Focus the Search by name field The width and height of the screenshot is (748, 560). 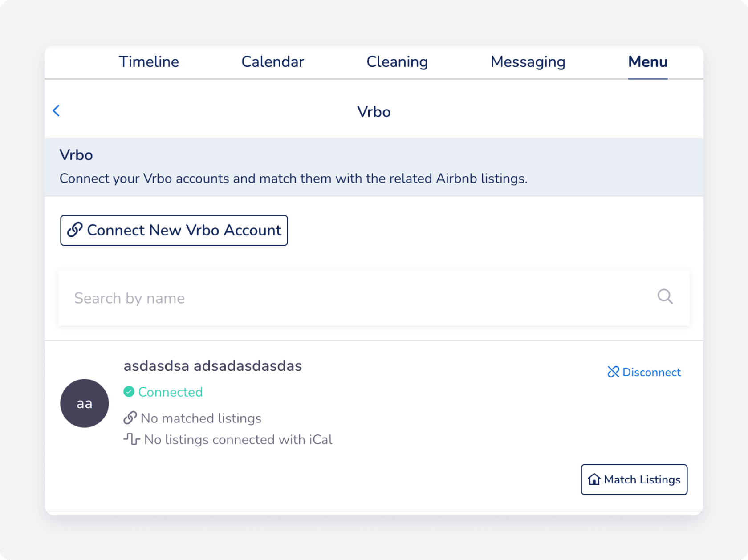click(356, 298)
